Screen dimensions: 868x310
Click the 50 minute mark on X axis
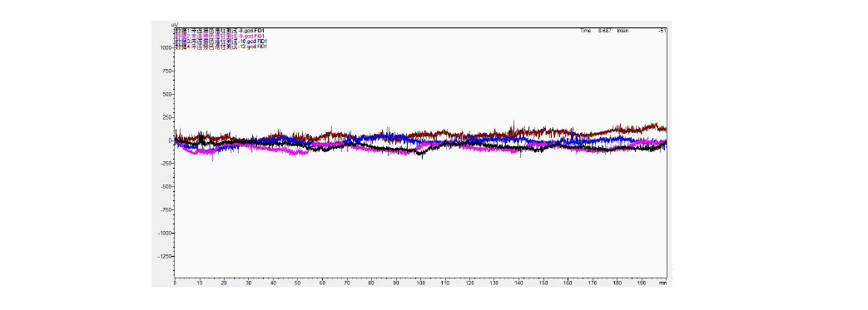click(x=297, y=283)
